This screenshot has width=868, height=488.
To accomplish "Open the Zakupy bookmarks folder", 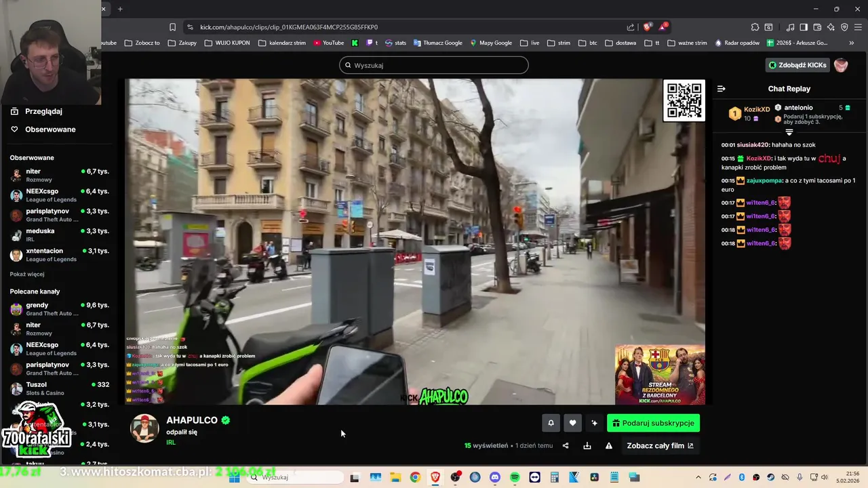I will [x=182, y=43].
